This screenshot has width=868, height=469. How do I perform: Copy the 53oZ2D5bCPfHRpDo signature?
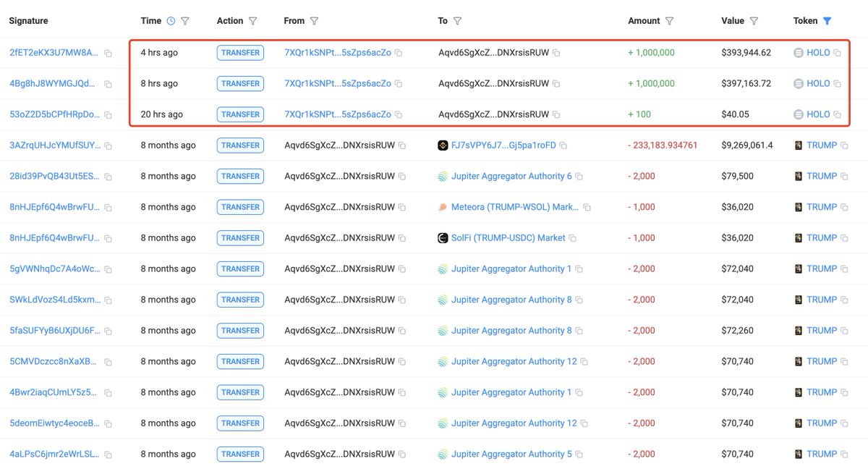[108, 115]
